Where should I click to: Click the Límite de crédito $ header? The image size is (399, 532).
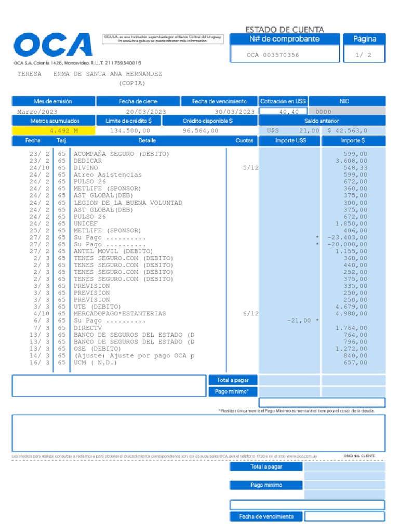coord(129,121)
